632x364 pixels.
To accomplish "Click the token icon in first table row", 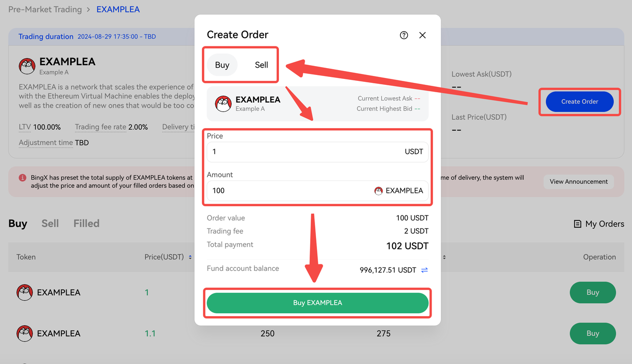I will (25, 292).
